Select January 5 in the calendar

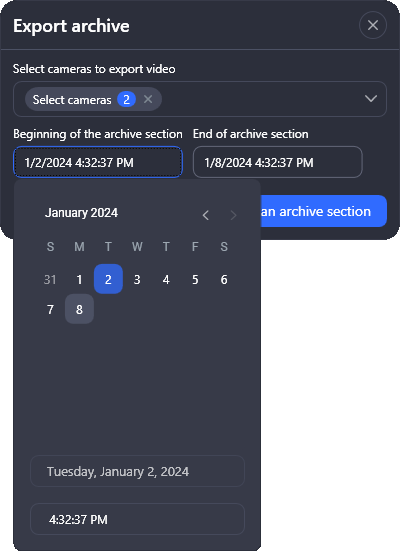[195, 279]
